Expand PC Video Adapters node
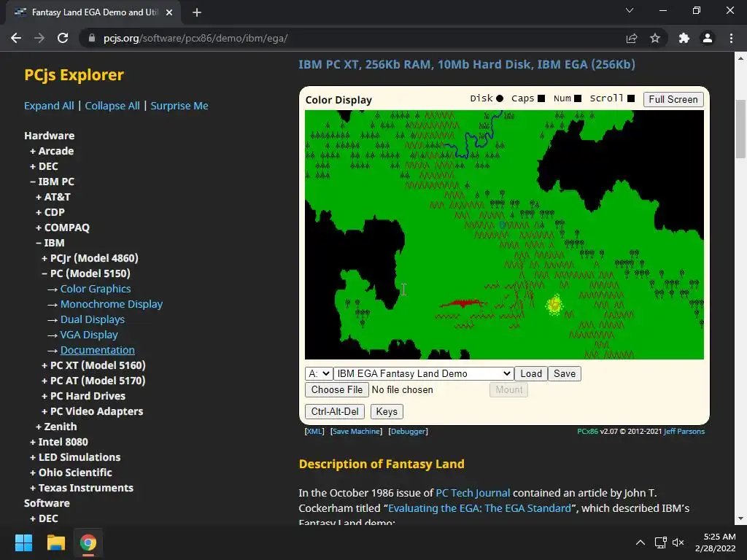The width and height of the screenshot is (747, 560). coord(93,411)
